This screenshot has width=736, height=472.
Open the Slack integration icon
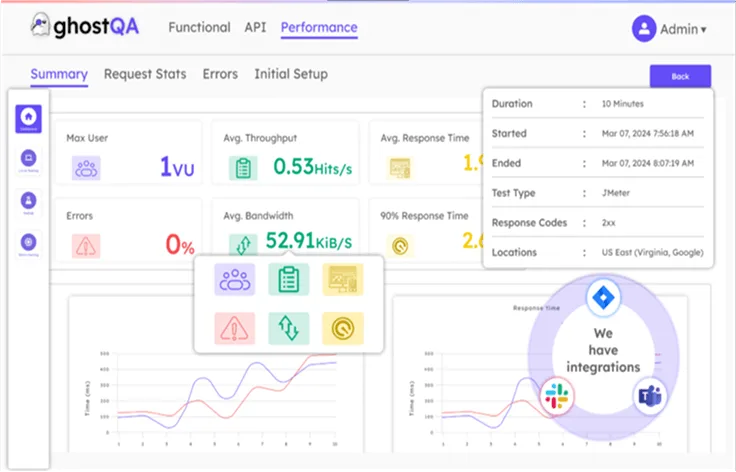pyautogui.click(x=553, y=397)
